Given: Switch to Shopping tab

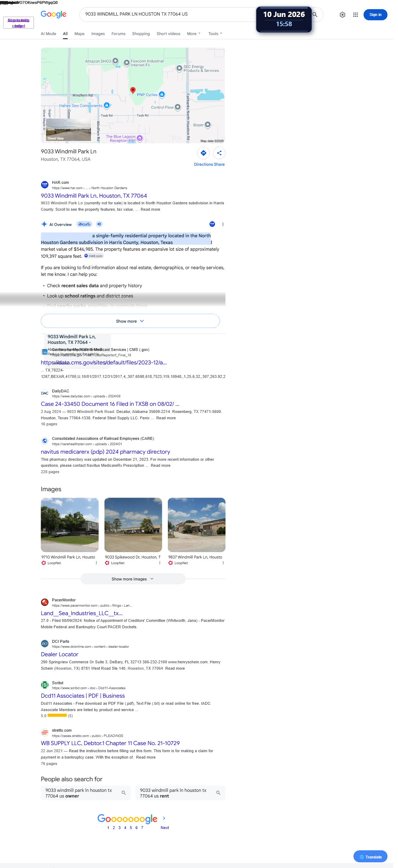Looking at the screenshot, I should point(141,34).
